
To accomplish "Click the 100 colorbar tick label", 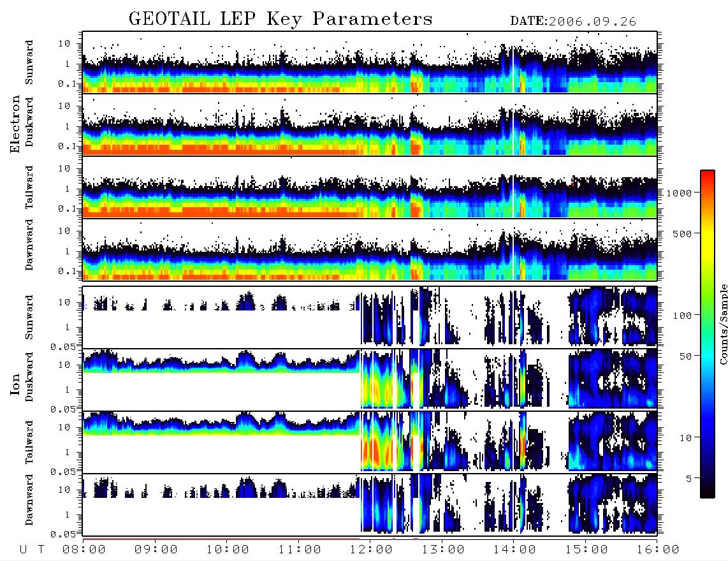I will click(x=682, y=316).
